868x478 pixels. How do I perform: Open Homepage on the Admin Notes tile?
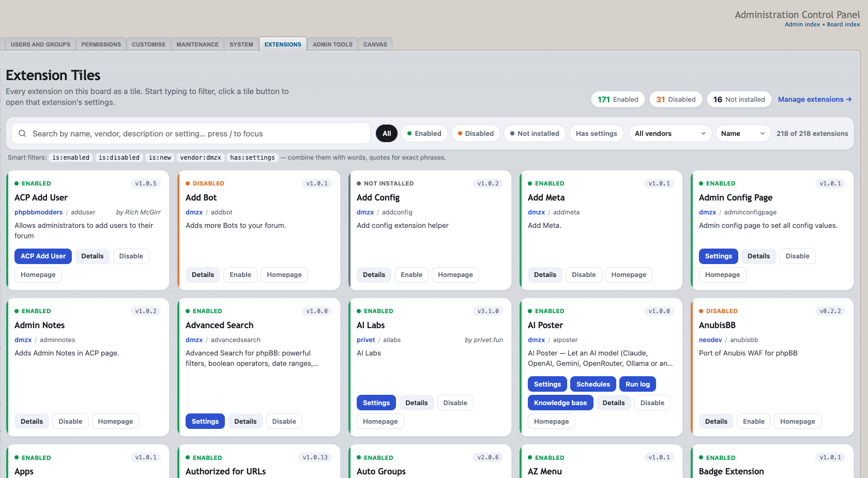tap(115, 422)
